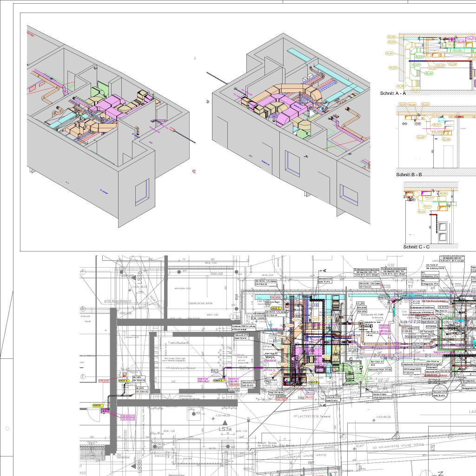Select the Schnitt C - C section title
This screenshot has height=476, width=476.
(x=416, y=247)
